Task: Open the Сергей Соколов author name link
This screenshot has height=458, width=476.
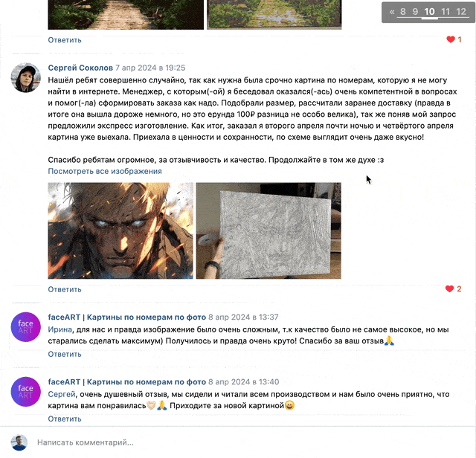Action: click(x=80, y=68)
